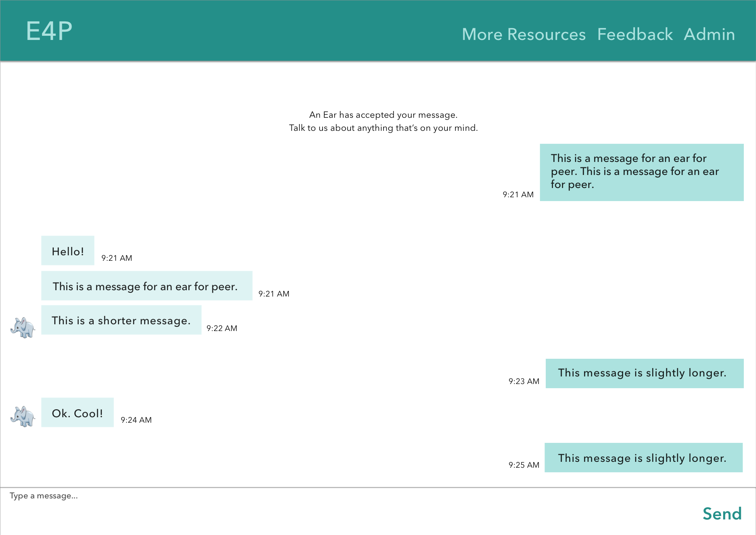The height and width of the screenshot is (535, 756).
Task: Open the Feedback page
Action: click(x=635, y=34)
